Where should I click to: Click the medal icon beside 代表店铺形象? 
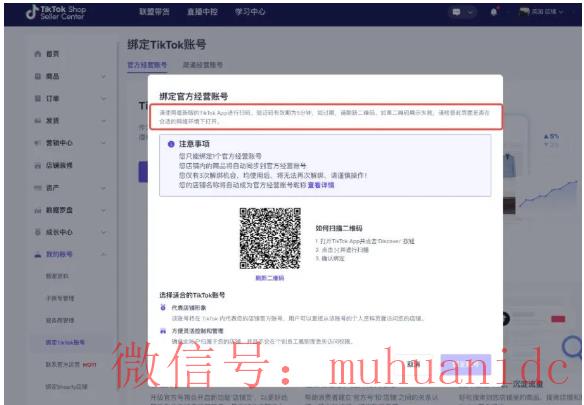pyautogui.click(x=163, y=308)
